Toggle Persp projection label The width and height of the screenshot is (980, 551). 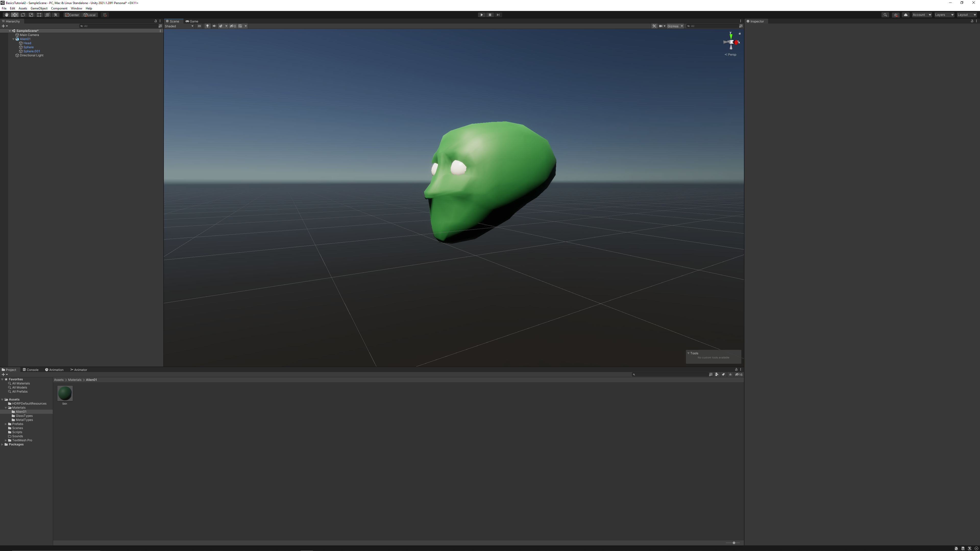(730, 55)
